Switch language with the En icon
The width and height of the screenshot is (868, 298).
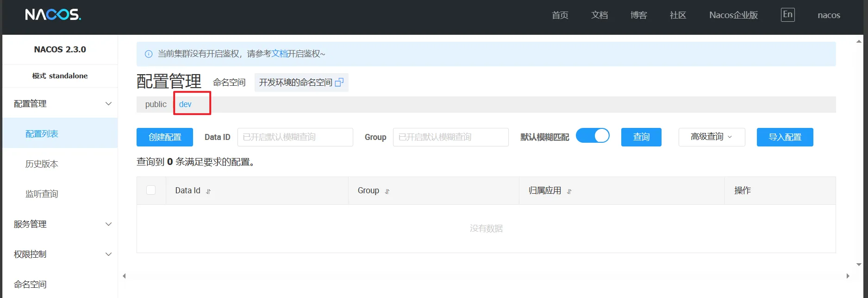point(787,15)
